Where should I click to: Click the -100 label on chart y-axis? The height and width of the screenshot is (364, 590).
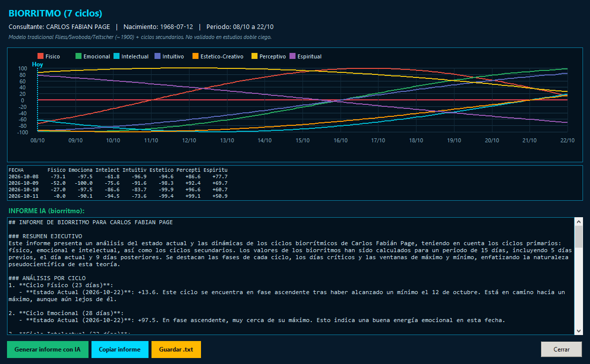(x=22, y=132)
